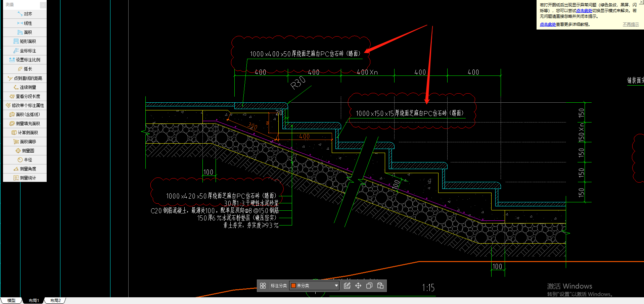
Task: Select the 测量圆 measure circle tool
Action: point(25,151)
